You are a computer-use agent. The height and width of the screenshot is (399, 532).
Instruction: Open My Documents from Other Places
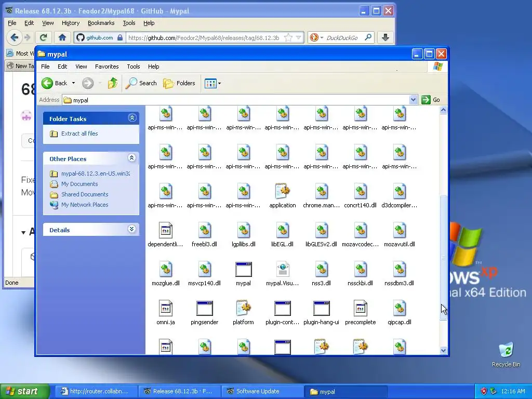79,184
